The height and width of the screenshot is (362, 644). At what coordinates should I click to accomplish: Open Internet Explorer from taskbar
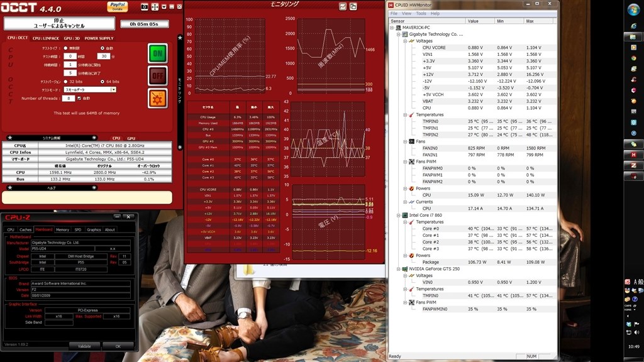point(634,26)
